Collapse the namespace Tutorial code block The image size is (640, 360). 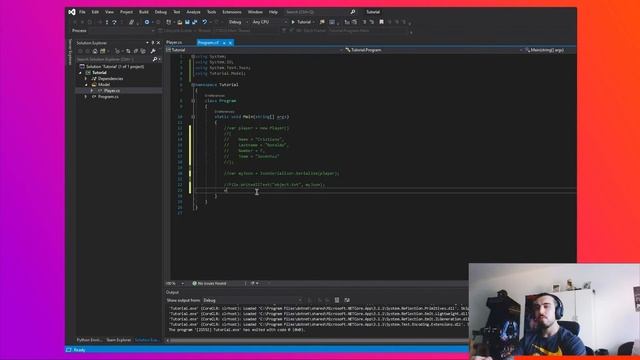point(193,85)
